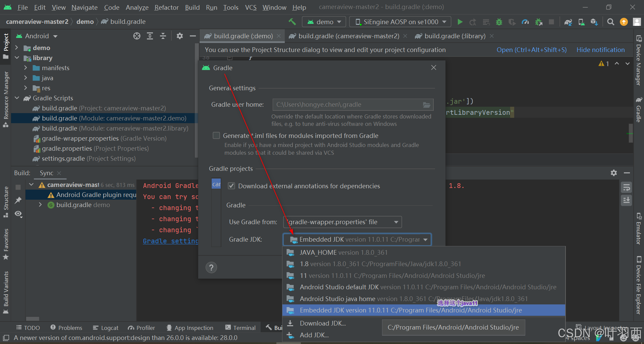
Task: Click Gradle settings link in Build output
Action: point(170,241)
